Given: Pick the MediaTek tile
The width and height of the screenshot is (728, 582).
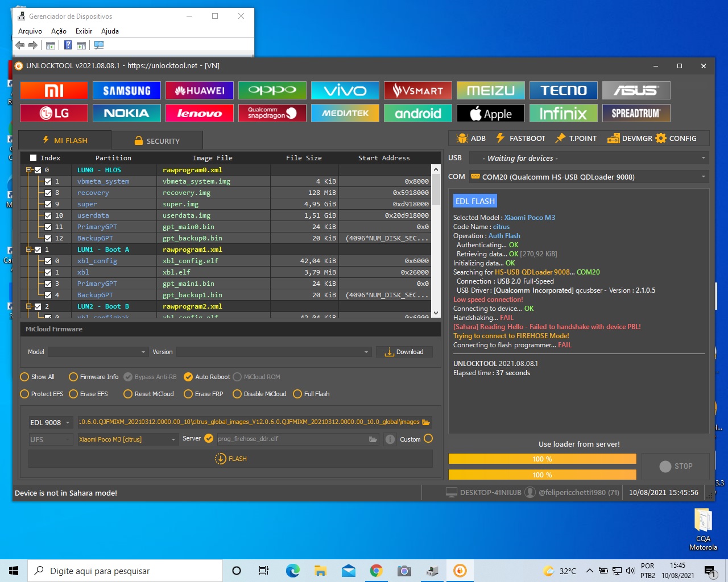Looking at the screenshot, I should pos(345,113).
